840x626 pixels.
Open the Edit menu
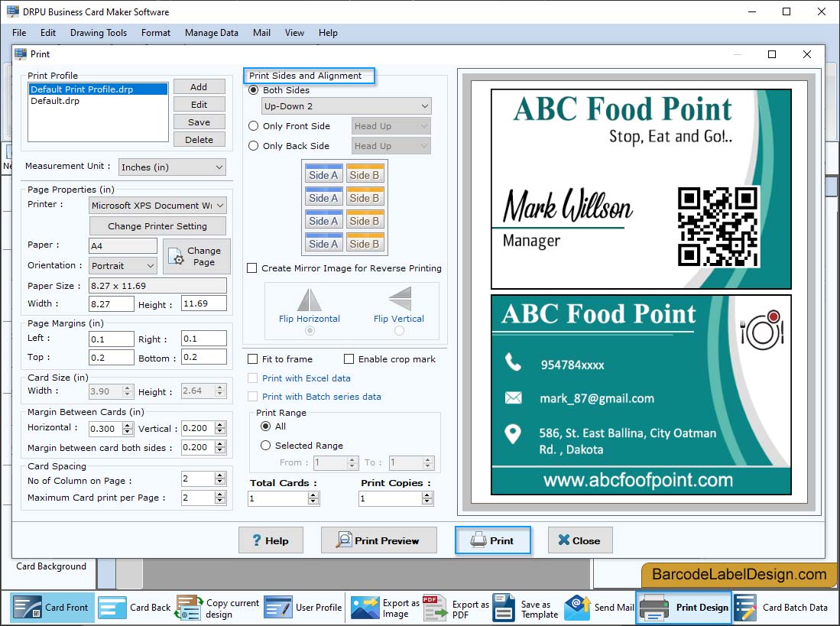pyautogui.click(x=48, y=33)
